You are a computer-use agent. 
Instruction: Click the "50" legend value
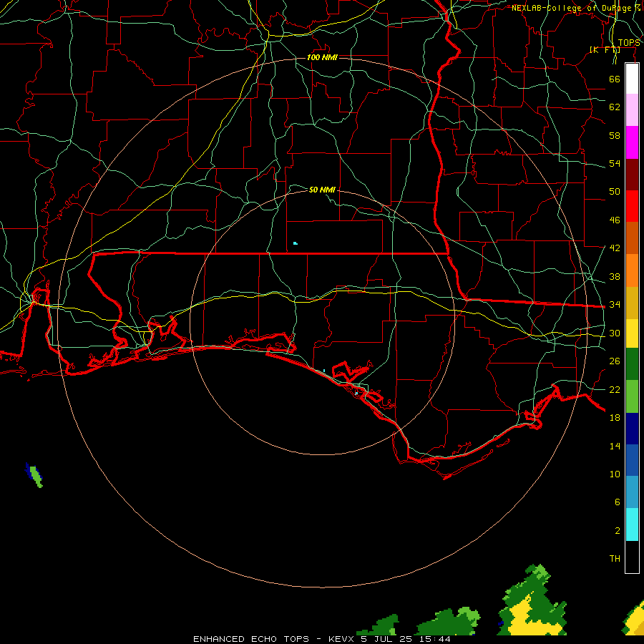tap(615, 191)
